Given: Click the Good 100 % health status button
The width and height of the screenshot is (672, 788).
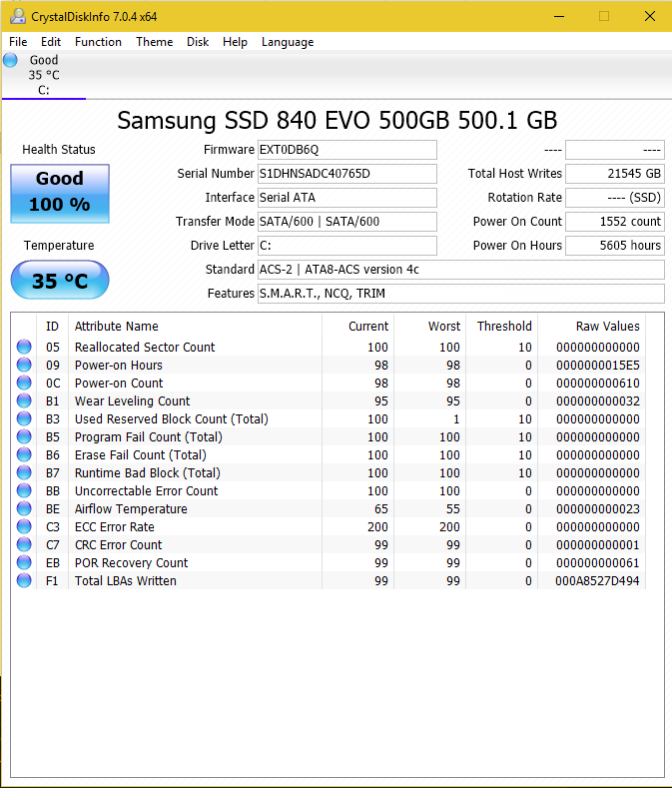Looking at the screenshot, I should coord(60,194).
